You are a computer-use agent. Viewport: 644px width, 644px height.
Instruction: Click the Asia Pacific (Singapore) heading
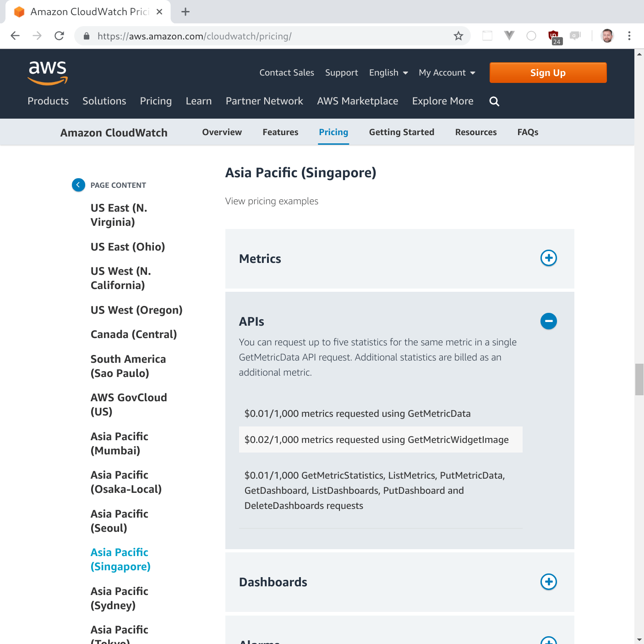(x=300, y=173)
